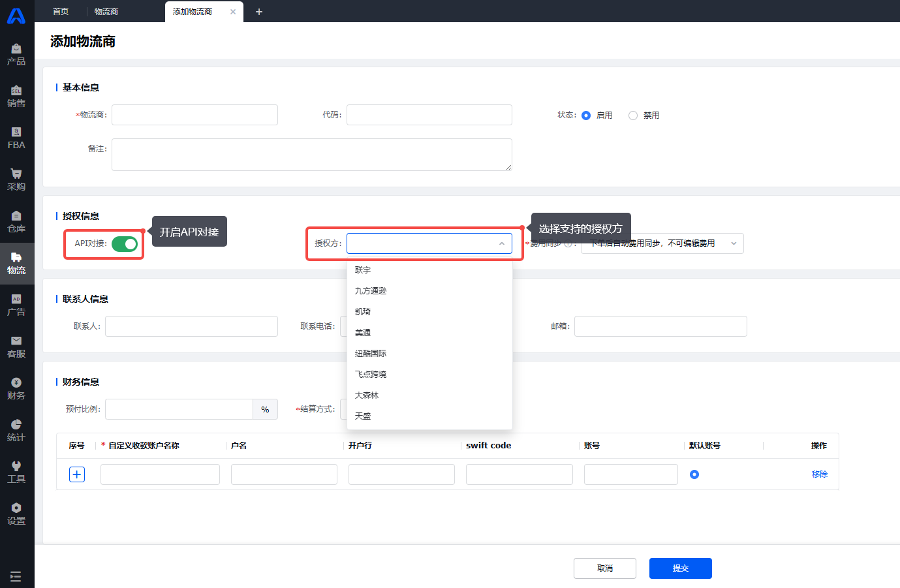Viewport: 900px width, 588px height.
Task: Switch to the 物流商 tab
Action: 106,12
